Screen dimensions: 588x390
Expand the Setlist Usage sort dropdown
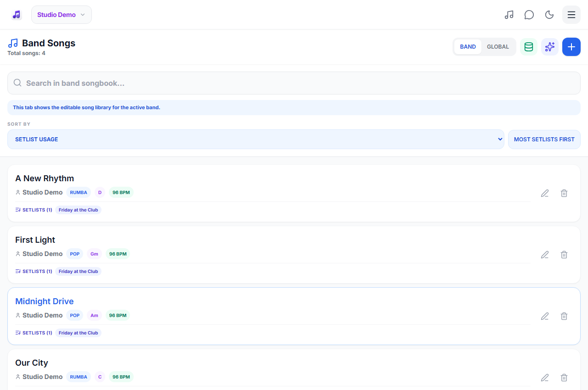(256, 139)
